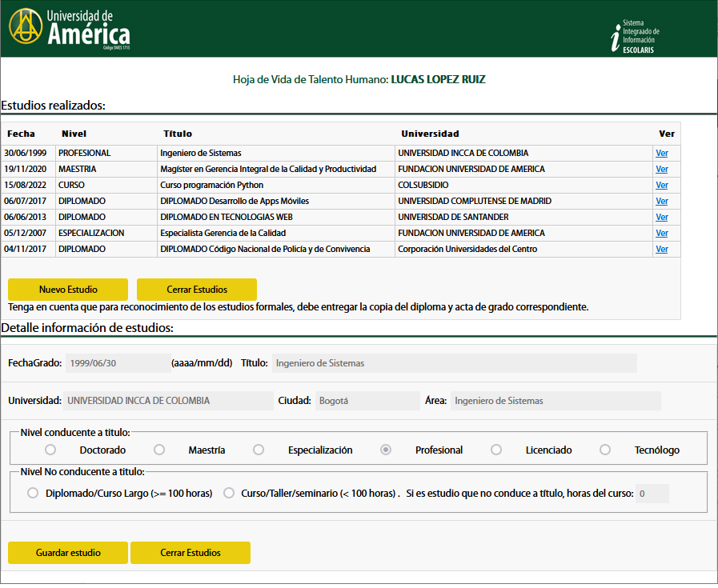The image size is (718, 588).
Task: Click the CURSO level cell
Action: point(106,185)
